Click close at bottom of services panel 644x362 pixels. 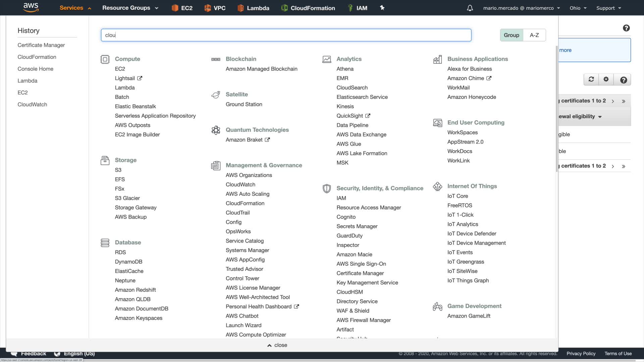point(277,345)
